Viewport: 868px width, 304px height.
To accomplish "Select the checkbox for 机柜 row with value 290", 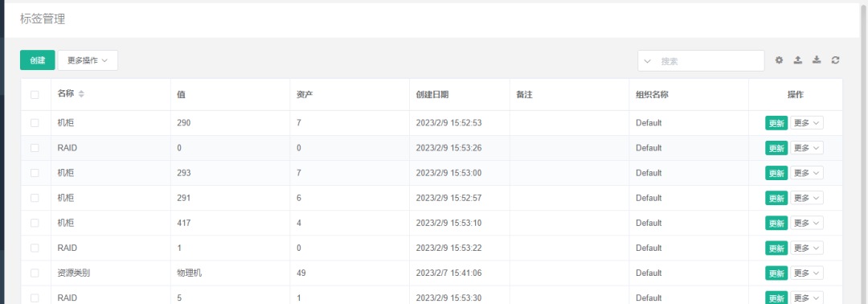I will [35, 123].
